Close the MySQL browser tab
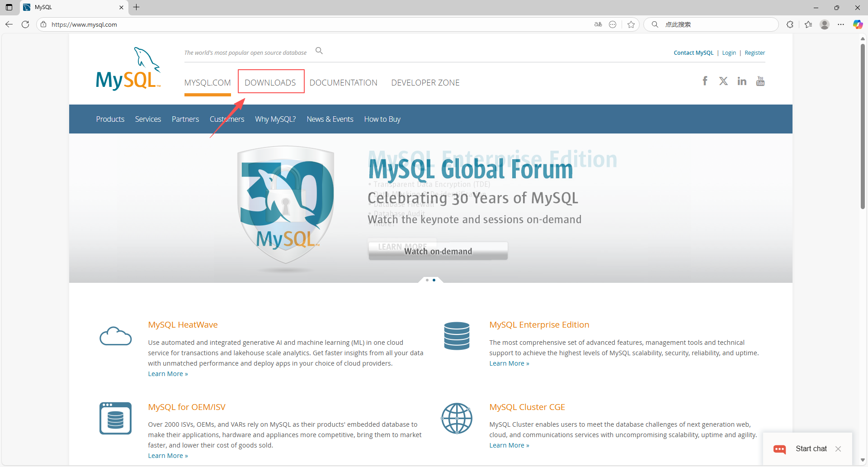Image resolution: width=868 pixels, height=467 pixels. pyautogui.click(x=121, y=7)
